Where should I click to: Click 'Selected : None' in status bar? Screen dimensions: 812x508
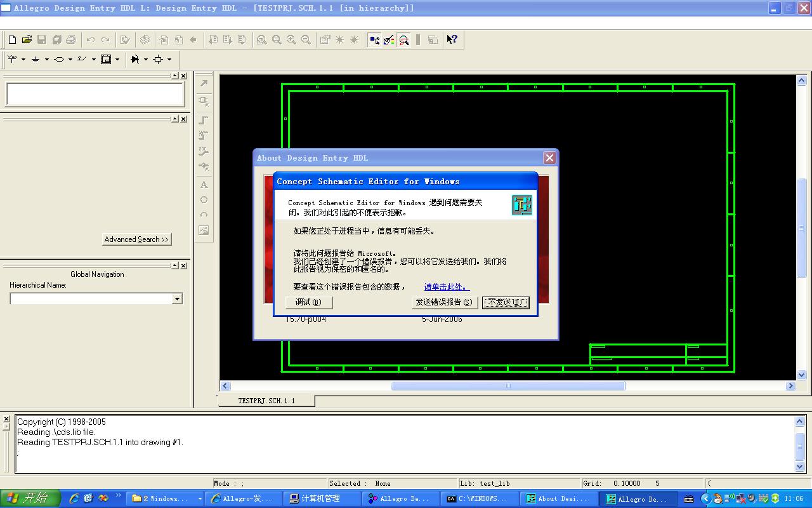click(x=360, y=483)
